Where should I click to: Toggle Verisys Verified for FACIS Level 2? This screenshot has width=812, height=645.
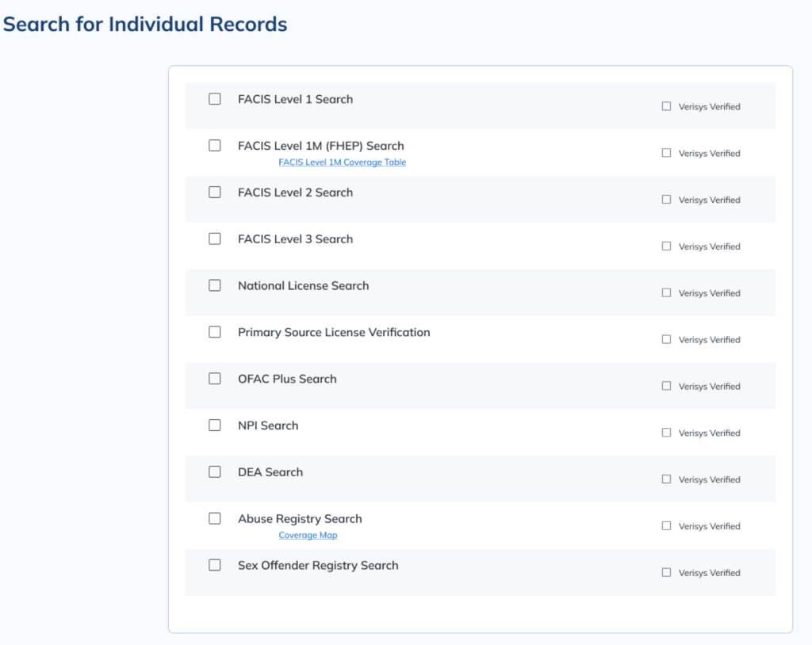coord(666,200)
